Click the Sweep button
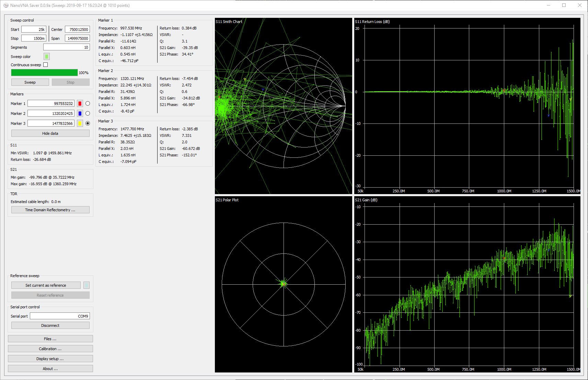This screenshot has width=588, height=380. (x=30, y=82)
